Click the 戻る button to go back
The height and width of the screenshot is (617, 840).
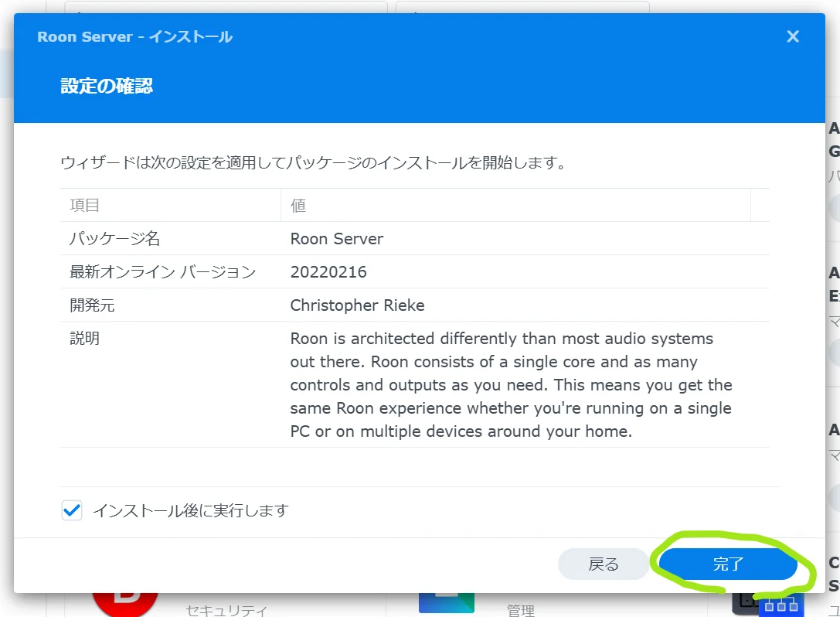604,564
